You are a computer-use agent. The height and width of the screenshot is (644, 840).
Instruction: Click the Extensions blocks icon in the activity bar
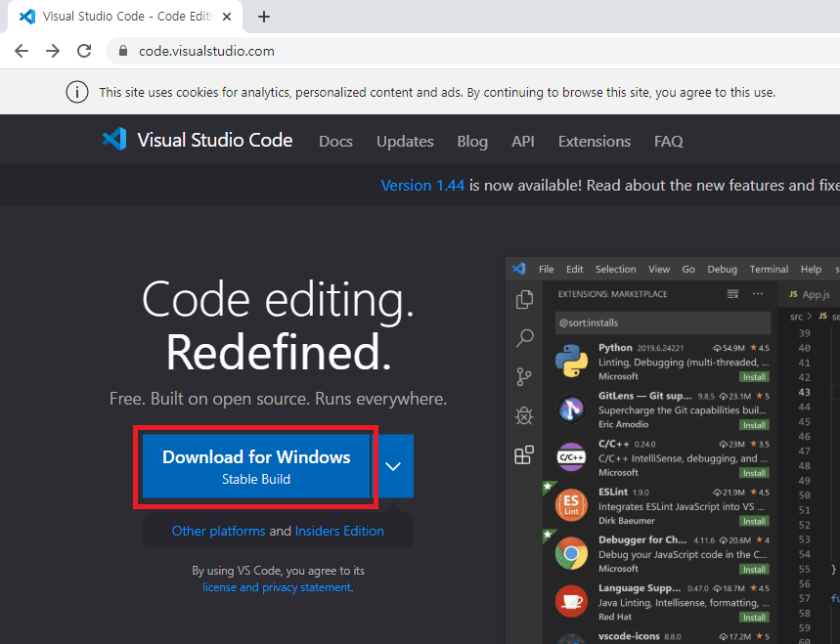coord(524,454)
